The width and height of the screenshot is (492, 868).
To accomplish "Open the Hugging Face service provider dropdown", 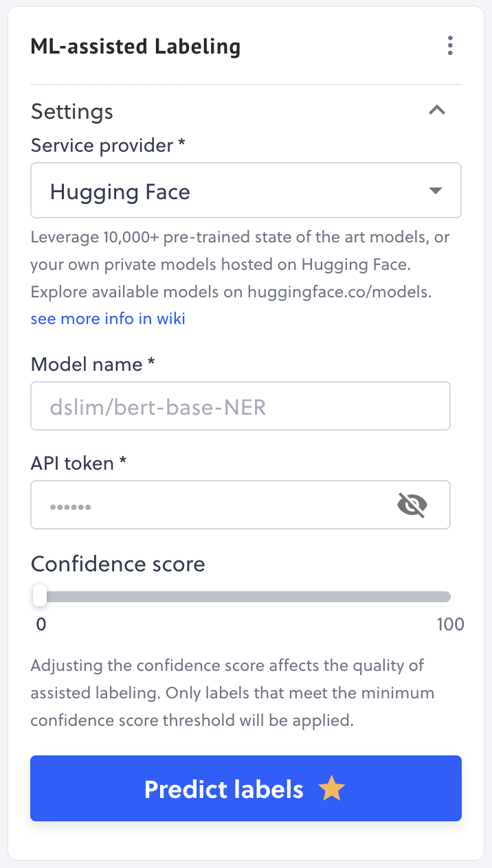I will (234, 191).
